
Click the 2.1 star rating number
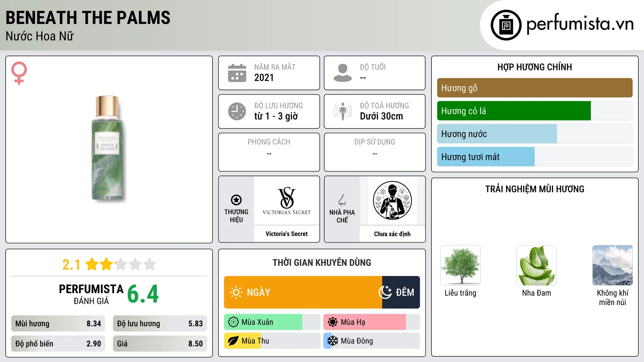[x=71, y=265]
